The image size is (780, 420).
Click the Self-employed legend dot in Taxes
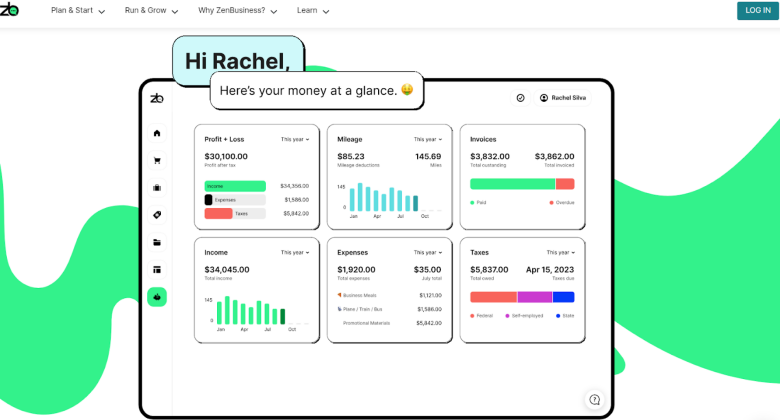click(x=507, y=316)
